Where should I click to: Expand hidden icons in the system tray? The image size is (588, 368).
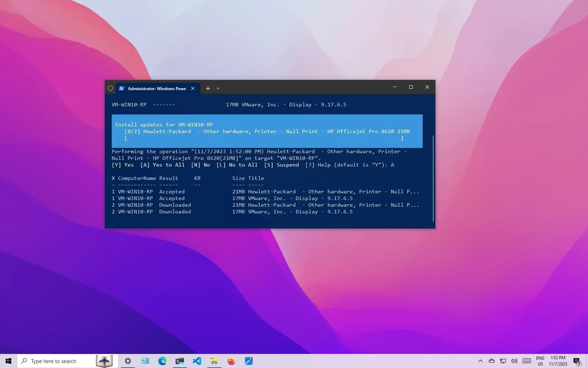480,361
